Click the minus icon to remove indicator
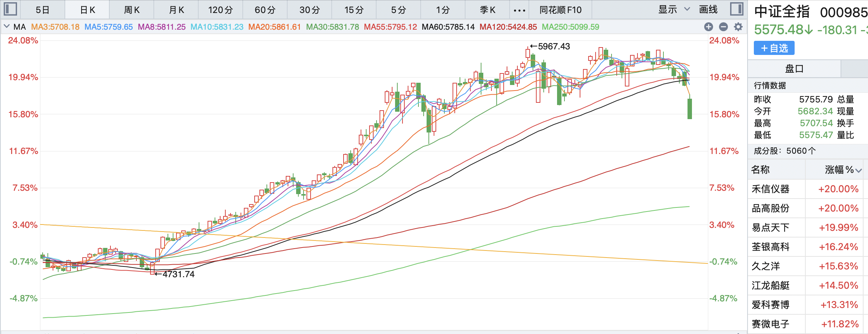This screenshot has width=868, height=334. (x=723, y=27)
